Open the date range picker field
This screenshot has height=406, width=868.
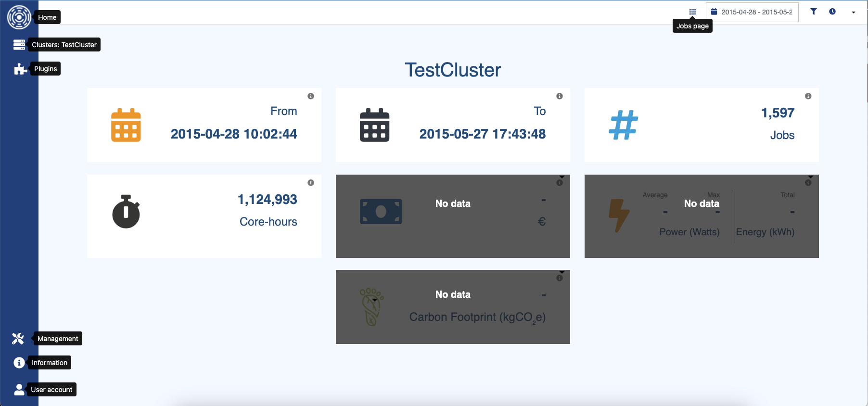(752, 12)
